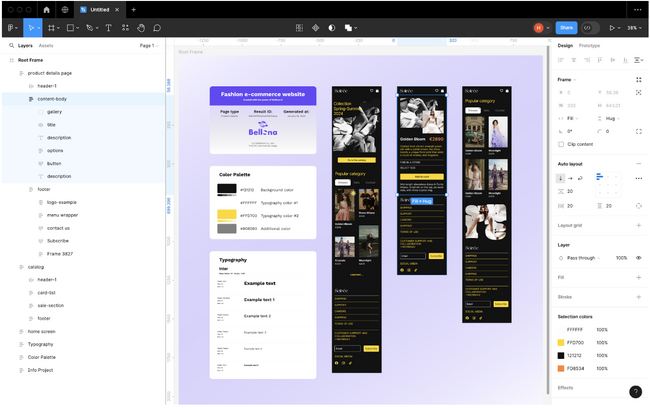Select the Frame tool

coord(51,28)
